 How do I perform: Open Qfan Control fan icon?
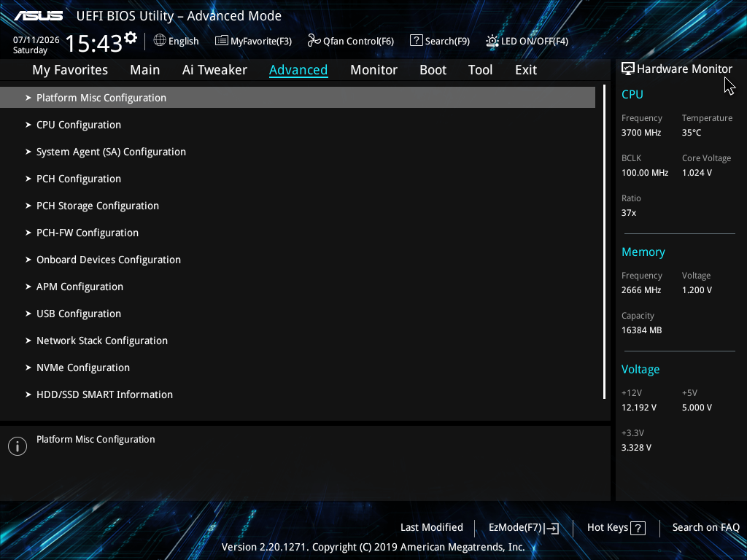pyautogui.click(x=314, y=41)
